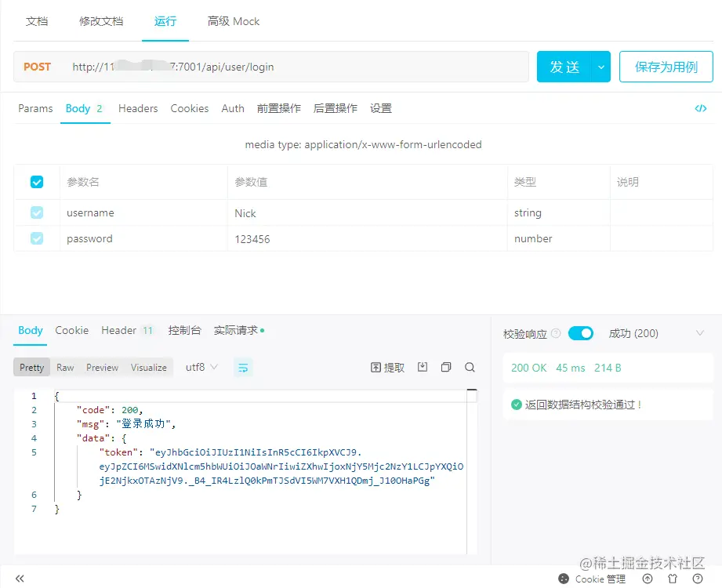This screenshot has width=722, height=588.
Task: Open the response Header tab
Action: [127, 330]
